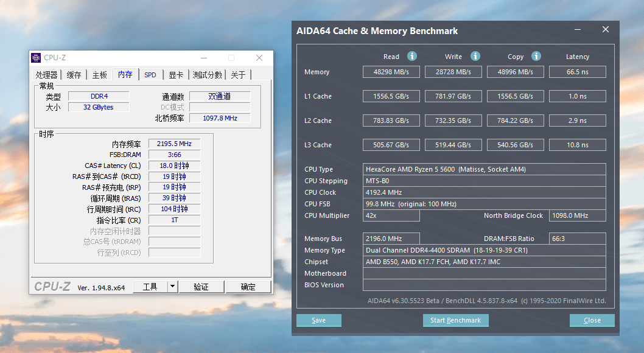644x353 pixels.
Task: Click the empty BIOS Version field in AIDA64
Action: 485,285
